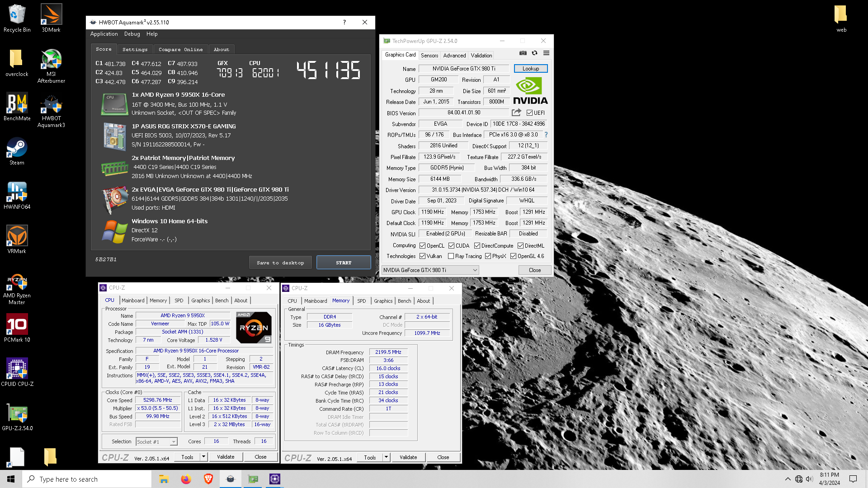The width and height of the screenshot is (868, 488).
Task: Open Firefox from the taskbar
Action: pyautogui.click(x=186, y=479)
